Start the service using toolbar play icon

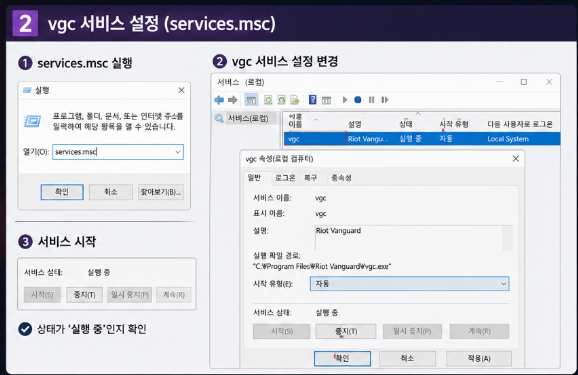pyautogui.click(x=345, y=100)
